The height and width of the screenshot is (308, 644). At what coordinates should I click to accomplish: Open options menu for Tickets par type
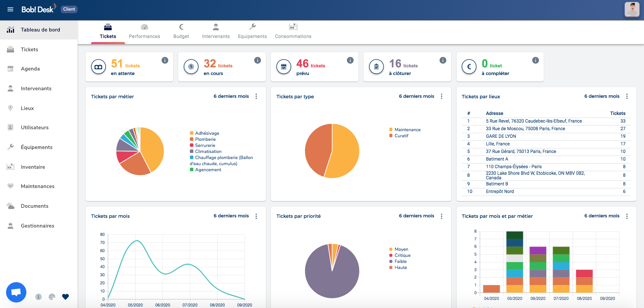tap(442, 96)
